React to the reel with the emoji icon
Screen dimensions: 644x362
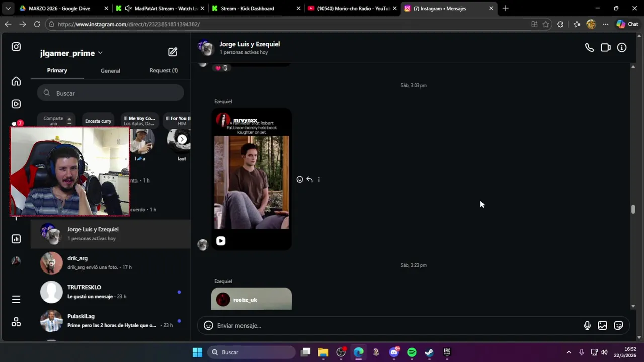point(300,179)
